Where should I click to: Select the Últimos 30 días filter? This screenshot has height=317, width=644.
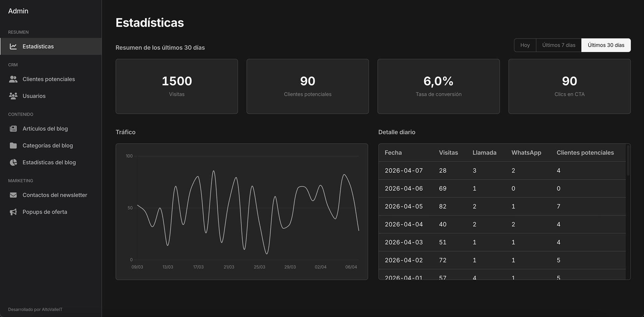pyautogui.click(x=606, y=45)
